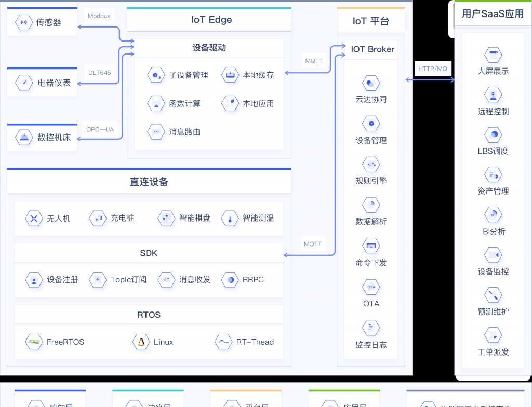
Task: Select the 子设备管理 icon
Action: point(156,75)
